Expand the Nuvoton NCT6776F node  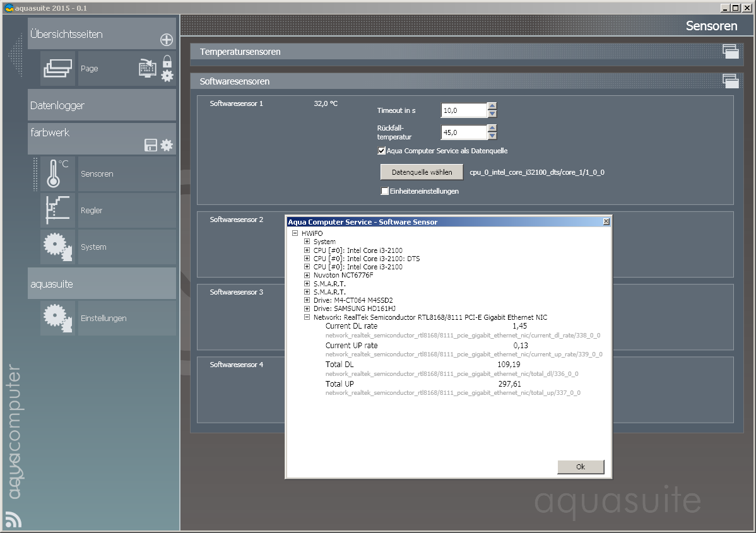click(x=307, y=275)
